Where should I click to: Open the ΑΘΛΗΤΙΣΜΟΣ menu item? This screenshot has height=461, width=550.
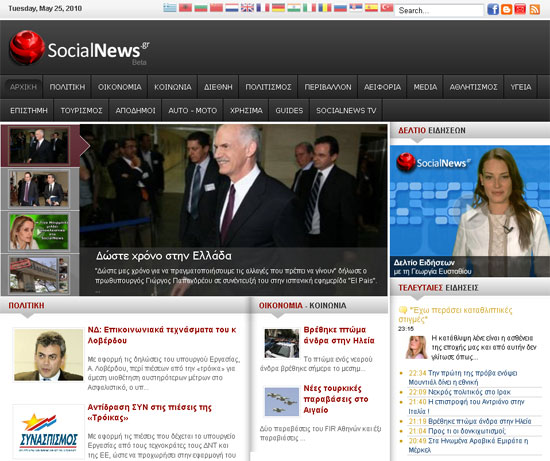474,87
